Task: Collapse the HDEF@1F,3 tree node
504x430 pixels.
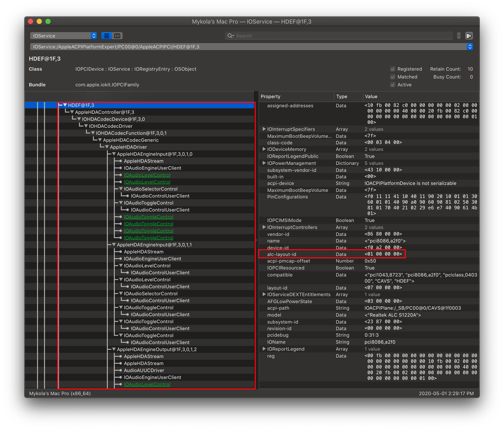Action: pyautogui.click(x=65, y=105)
